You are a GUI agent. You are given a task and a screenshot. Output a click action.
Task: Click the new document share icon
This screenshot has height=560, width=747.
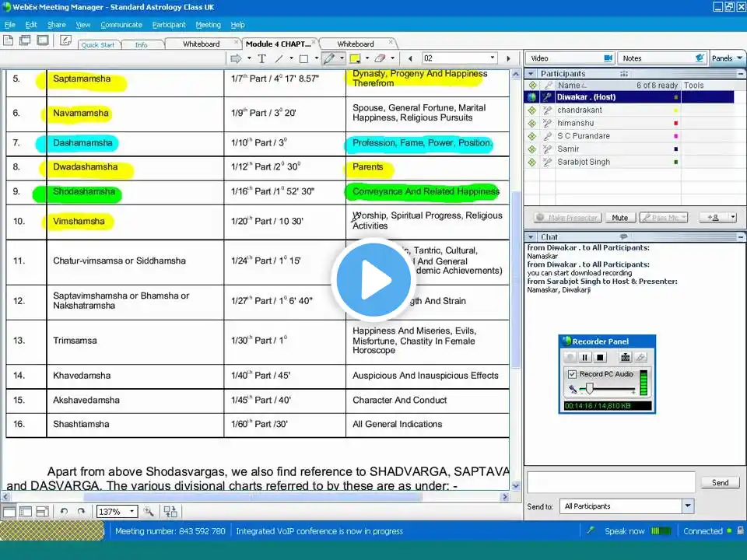point(8,40)
